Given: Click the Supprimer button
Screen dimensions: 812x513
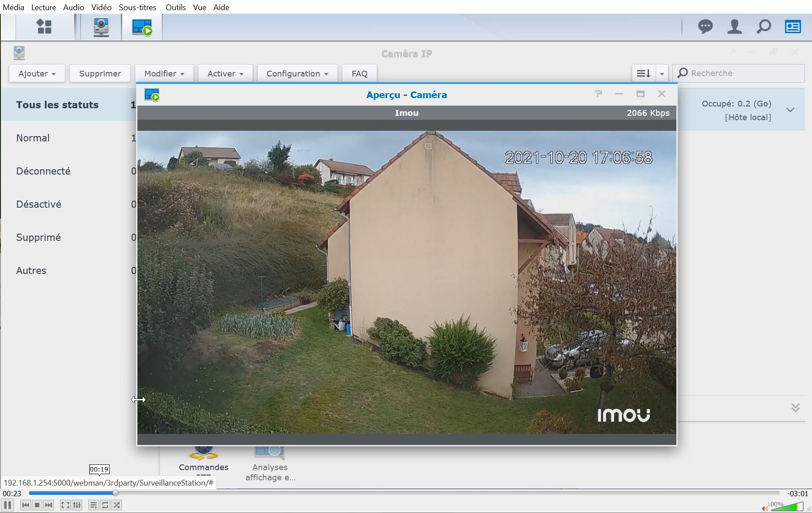Looking at the screenshot, I should click(100, 73).
